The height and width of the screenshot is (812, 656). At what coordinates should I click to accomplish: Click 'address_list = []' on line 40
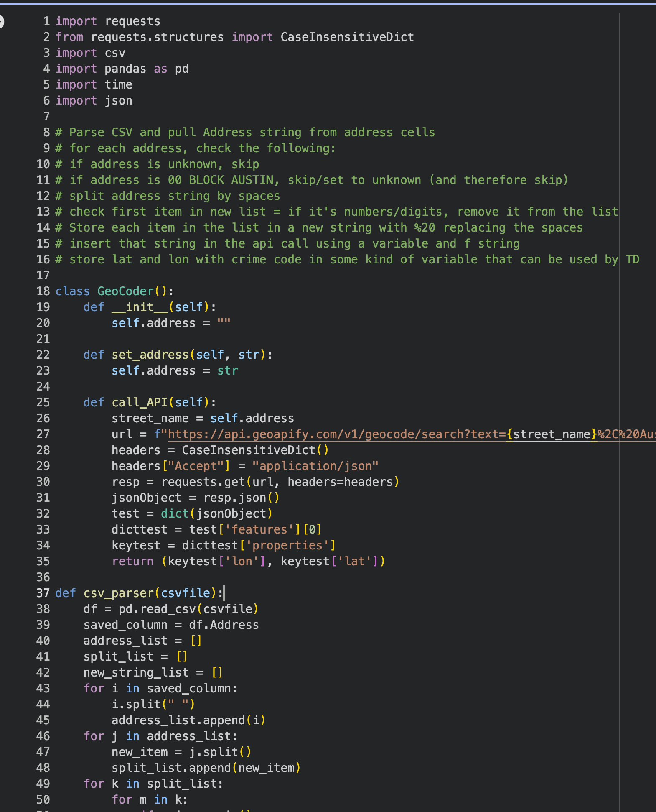[143, 641]
